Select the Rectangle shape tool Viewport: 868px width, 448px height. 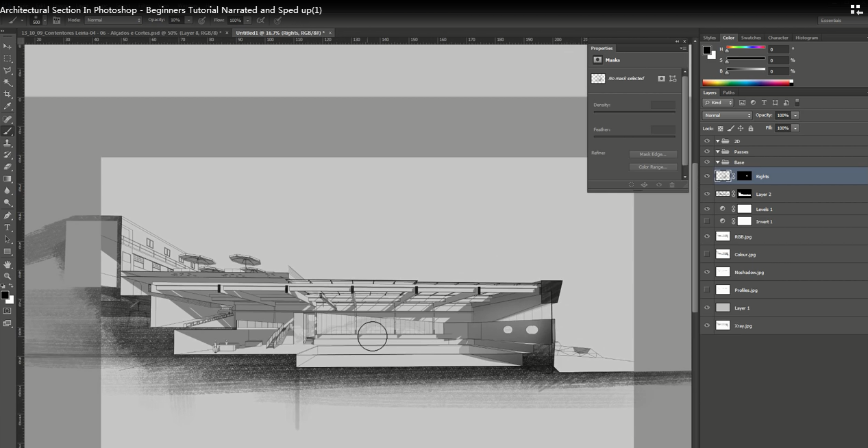[x=8, y=251]
